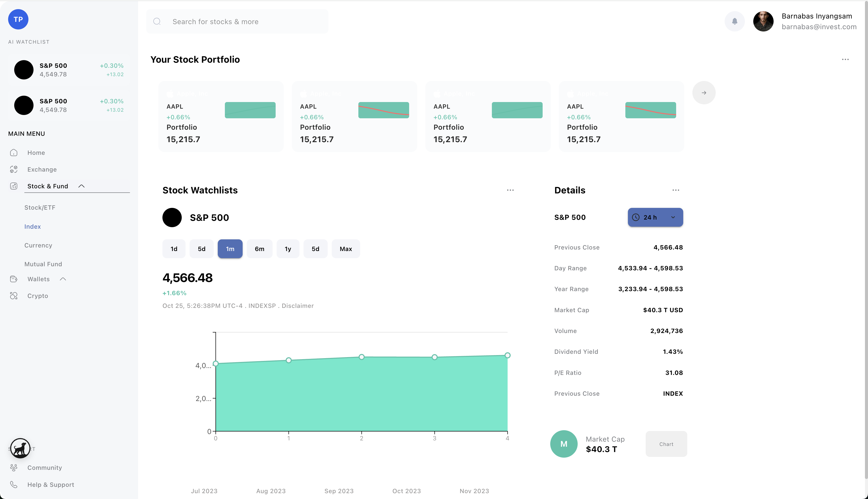Click portfolio next arrow button
The width and height of the screenshot is (868, 499).
point(704,93)
